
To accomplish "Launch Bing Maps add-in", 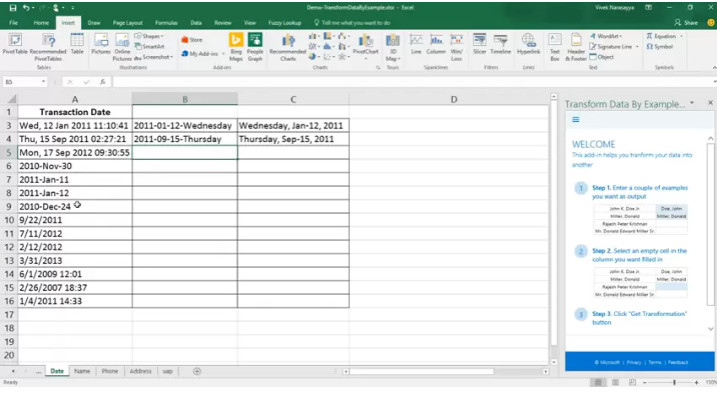I will tap(236, 47).
